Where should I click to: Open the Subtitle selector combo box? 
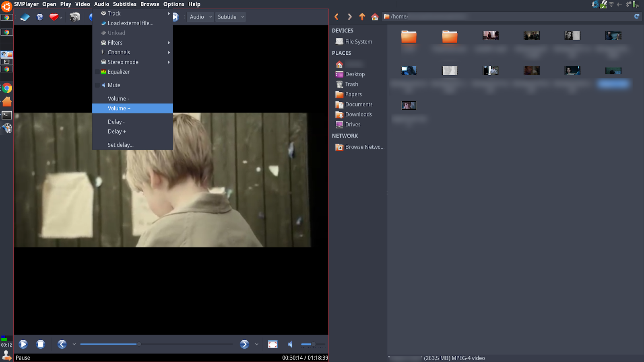click(230, 17)
